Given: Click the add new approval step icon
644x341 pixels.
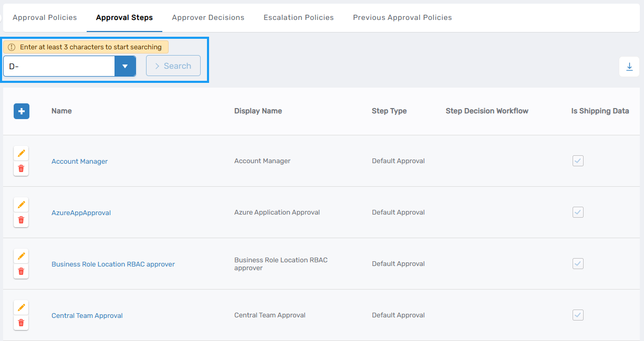Looking at the screenshot, I should click(x=22, y=111).
